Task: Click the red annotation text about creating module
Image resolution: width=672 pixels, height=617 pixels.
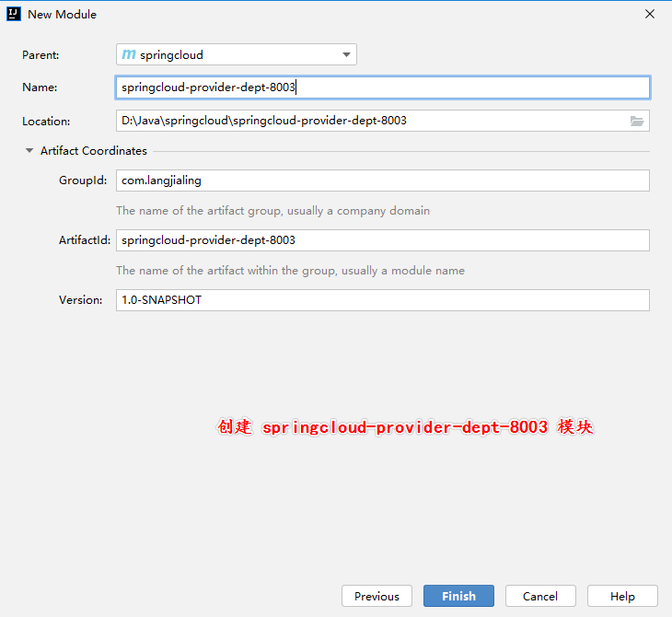Action: (x=406, y=428)
